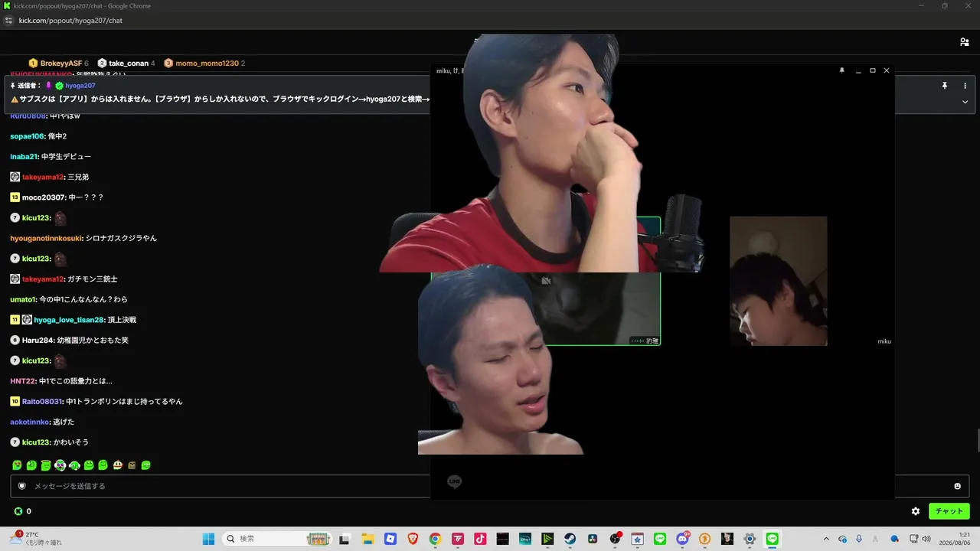This screenshot has height=551, width=980.
Task: Open TikTok app from taskbar
Action: [480, 539]
